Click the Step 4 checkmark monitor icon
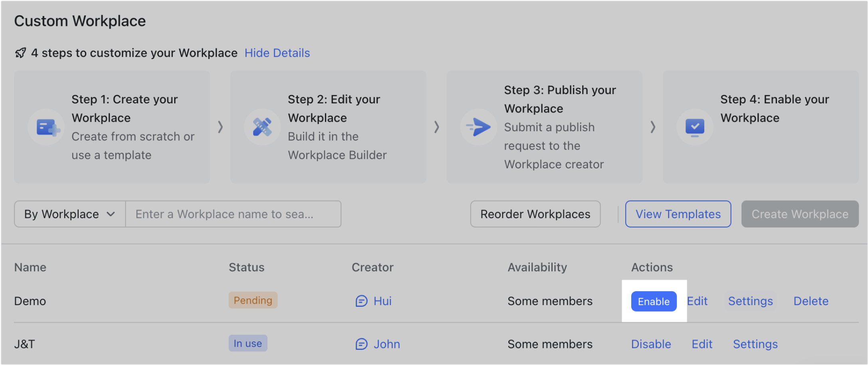 tap(694, 127)
